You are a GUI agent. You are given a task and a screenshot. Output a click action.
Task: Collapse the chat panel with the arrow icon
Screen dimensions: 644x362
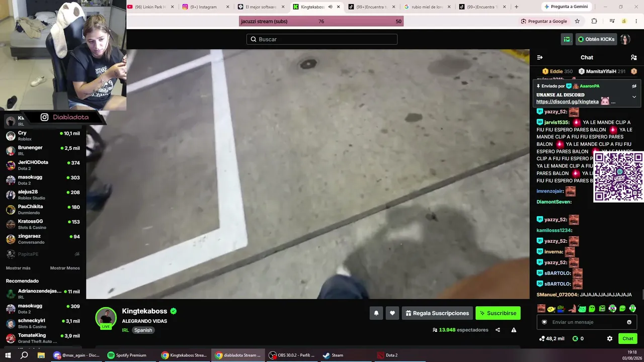pyautogui.click(x=540, y=57)
